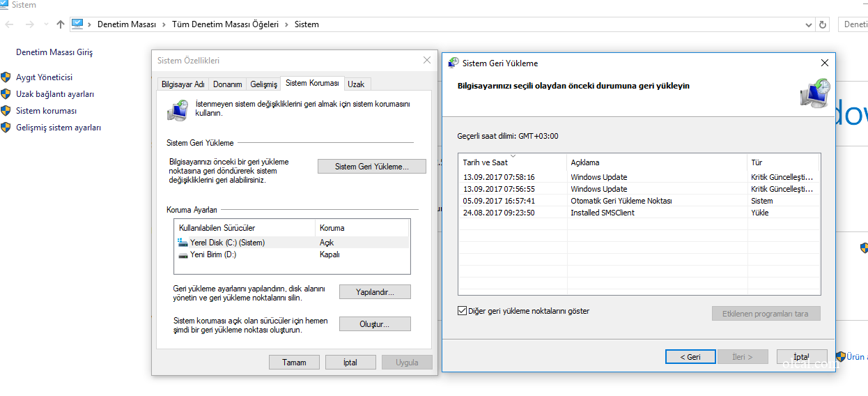The width and height of the screenshot is (868, 396).
Task: Sort by Açıklama column header
Action: [658, 162]
